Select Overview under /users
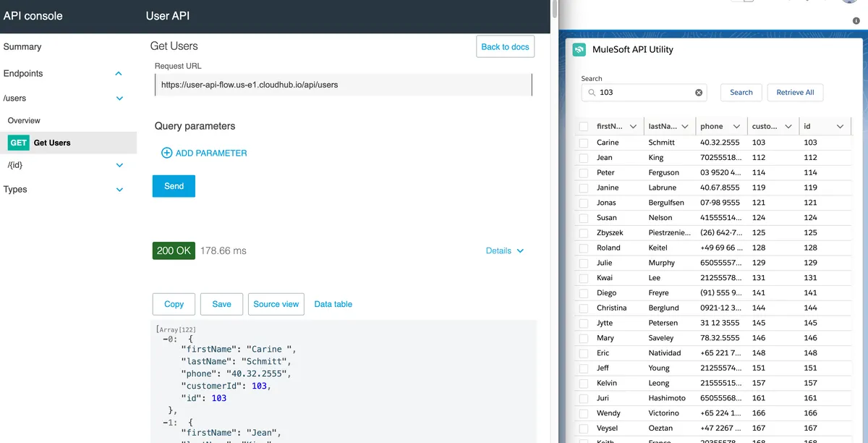This screenshot has width=868, height=443. [24, 121]
